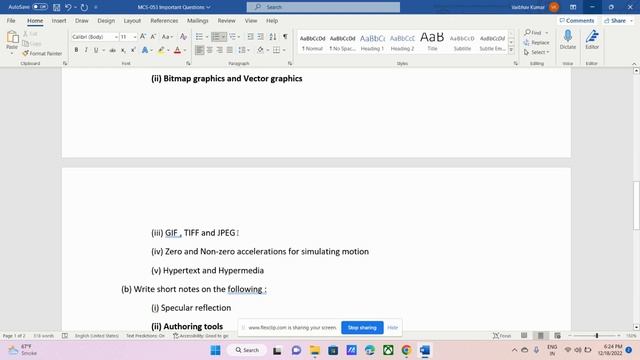The height and width of the screenshot is (360, 640).
Task: Align text right
Action: point(220,50)
